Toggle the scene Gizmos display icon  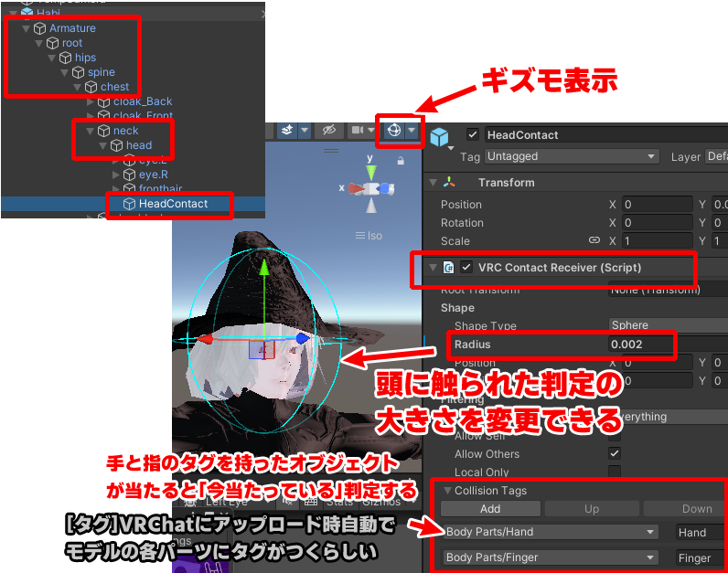(394, 131)
